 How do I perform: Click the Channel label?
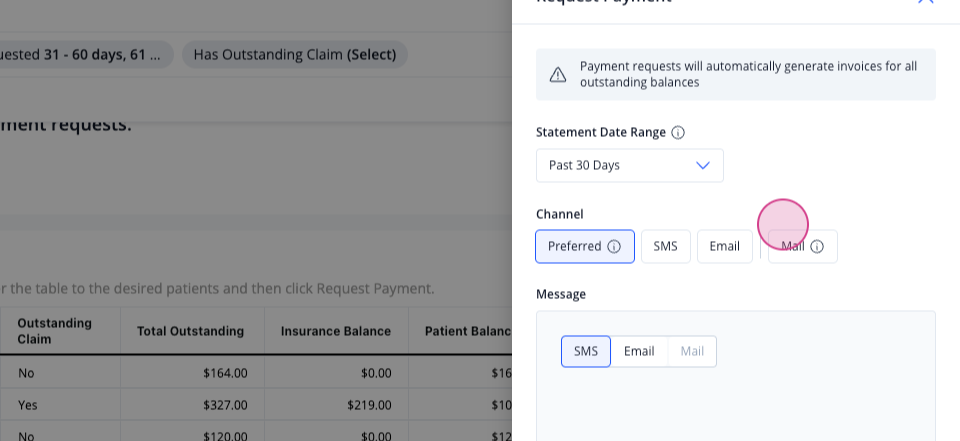point(560,214)
